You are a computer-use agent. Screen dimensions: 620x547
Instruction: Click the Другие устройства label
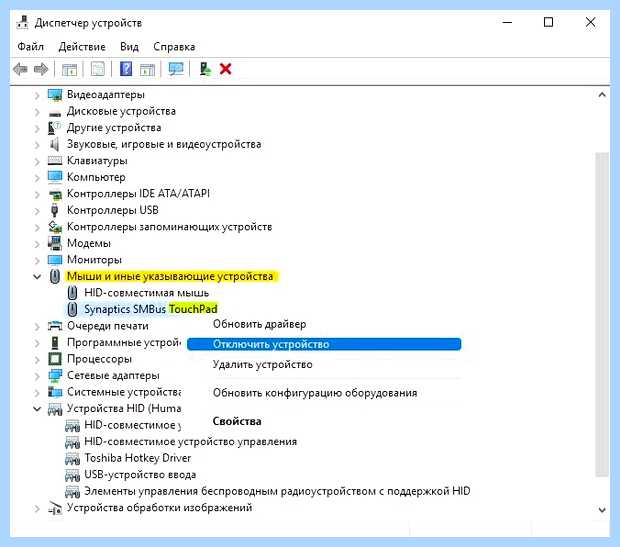pyautogui.click(x=114, y=127)
